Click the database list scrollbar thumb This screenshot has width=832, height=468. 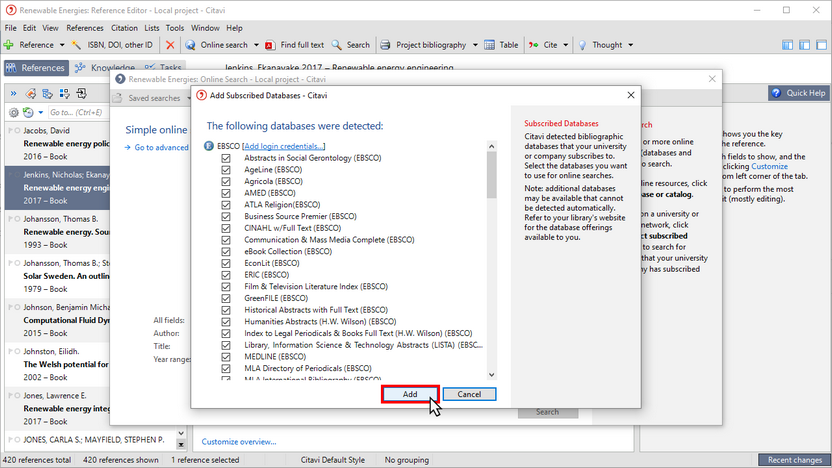tap(491, 175)
